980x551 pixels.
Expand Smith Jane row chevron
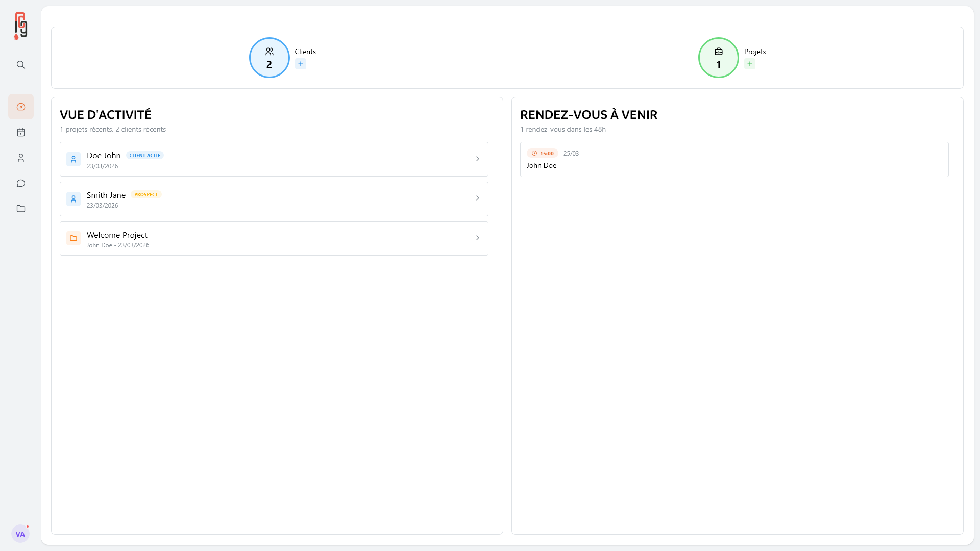click(478, 198)
